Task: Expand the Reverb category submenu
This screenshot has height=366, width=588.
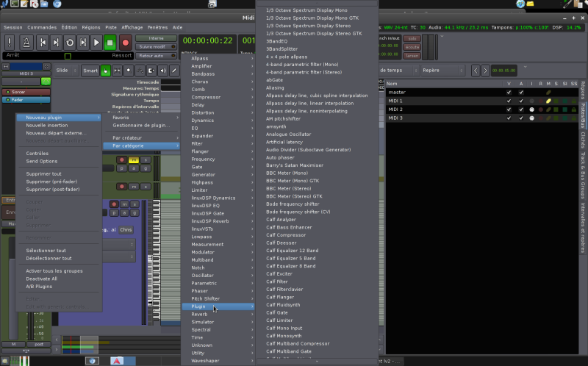Action: (218, 315)
